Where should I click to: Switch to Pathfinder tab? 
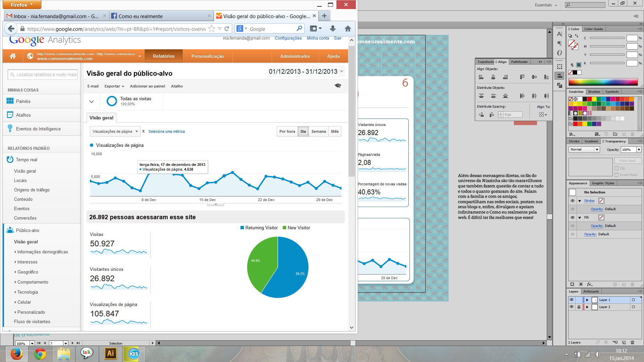519,62
